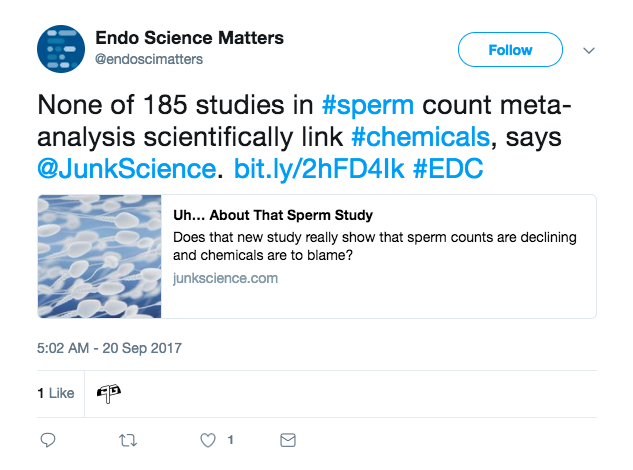Open Endo Science Matters profile avatar
The height and width of the screenshot is (470, 633).
(61, 49)
